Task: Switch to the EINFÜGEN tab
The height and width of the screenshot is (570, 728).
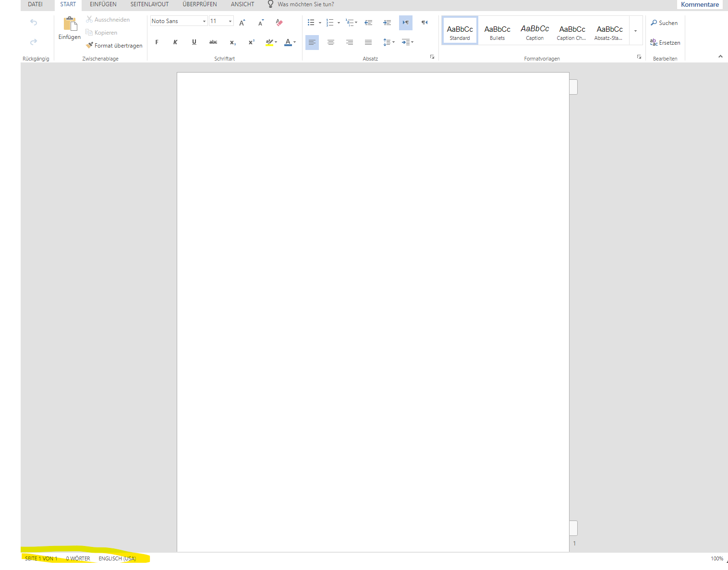Action: (x=103, y=4)
